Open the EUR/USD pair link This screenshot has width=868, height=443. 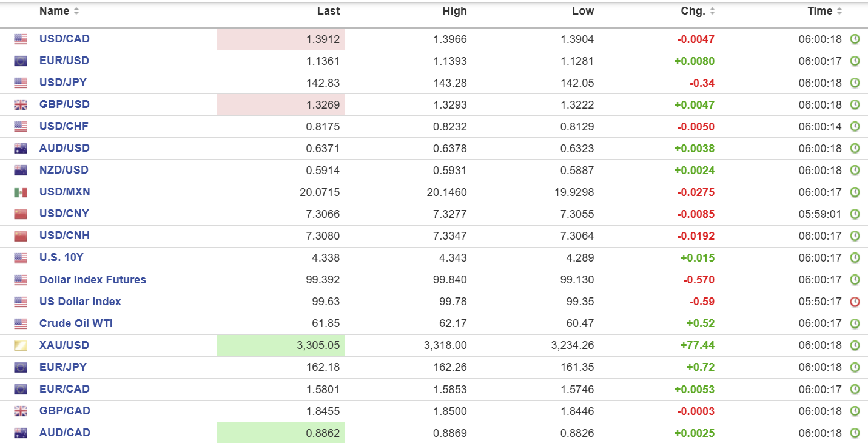pyautogui.click(x=64, y=61)
